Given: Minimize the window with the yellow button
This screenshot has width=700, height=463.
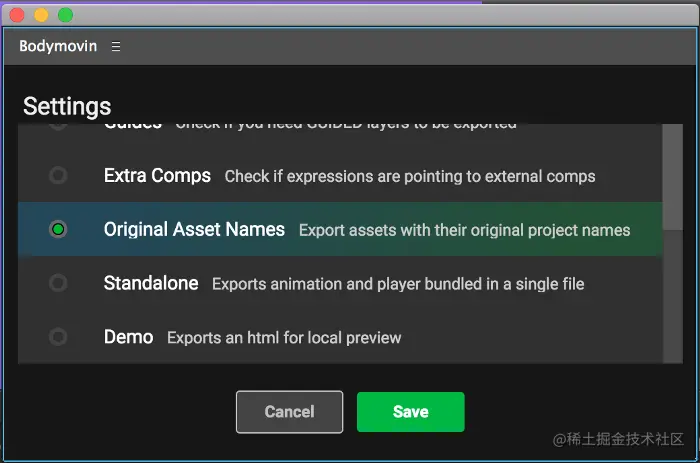Looking at the screenshot, I should (41, 15).
